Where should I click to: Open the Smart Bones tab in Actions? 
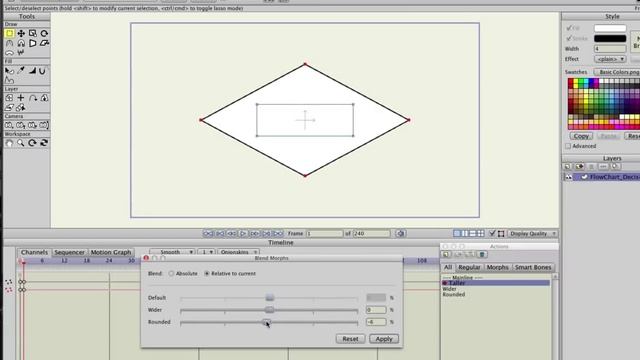click(533, 267)
